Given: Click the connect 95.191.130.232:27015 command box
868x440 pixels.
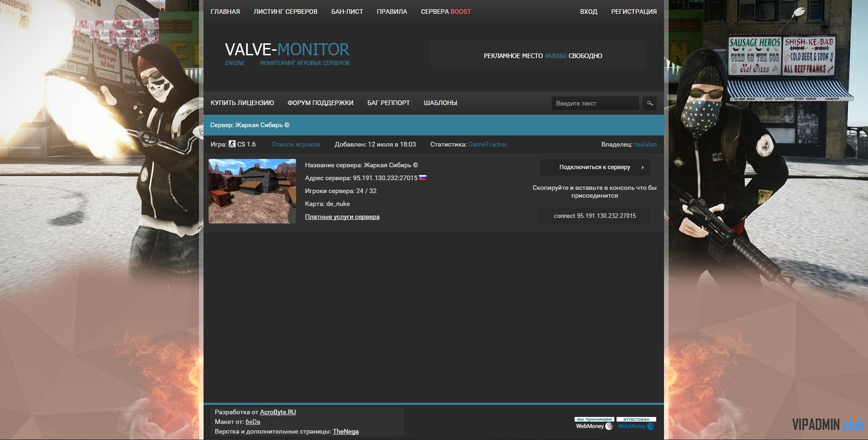Looking at the screenshot, I should [x=595, y=216].
